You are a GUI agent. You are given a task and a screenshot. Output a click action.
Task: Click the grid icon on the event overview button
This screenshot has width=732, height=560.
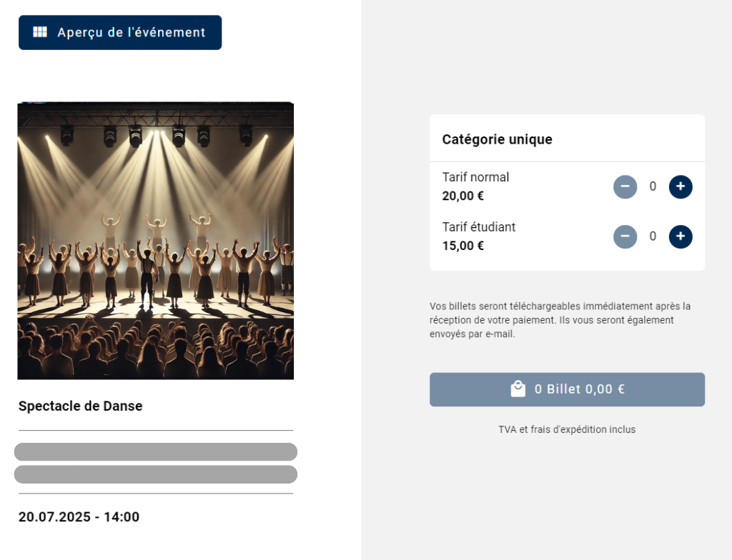[40, 32]
